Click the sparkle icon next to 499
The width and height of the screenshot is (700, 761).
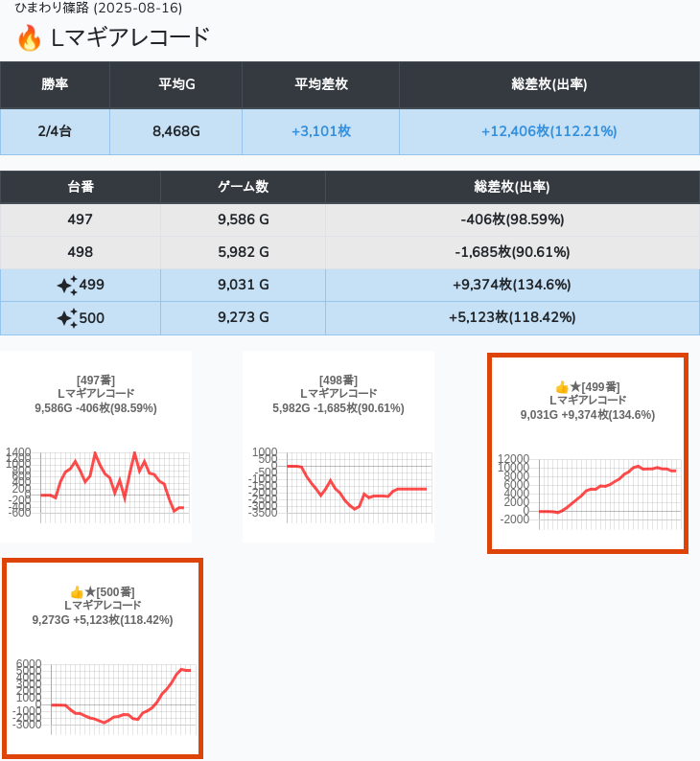(x=66, y=285)
